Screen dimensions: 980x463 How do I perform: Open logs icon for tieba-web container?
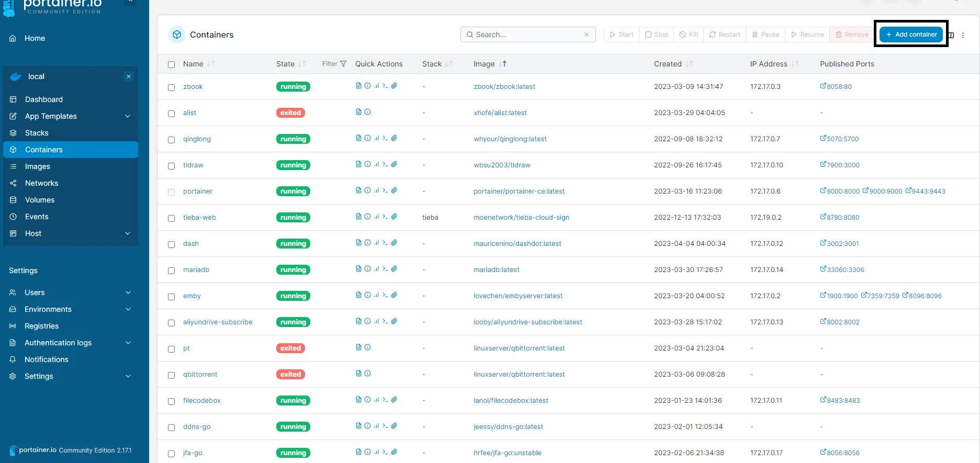click(358, 217)
